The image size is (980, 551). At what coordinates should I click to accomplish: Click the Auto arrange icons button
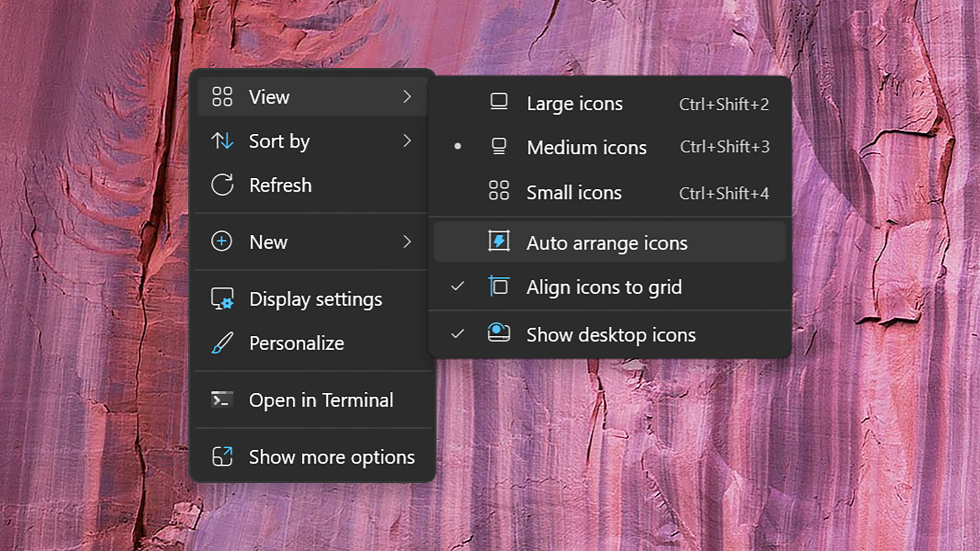click(607, 243)
